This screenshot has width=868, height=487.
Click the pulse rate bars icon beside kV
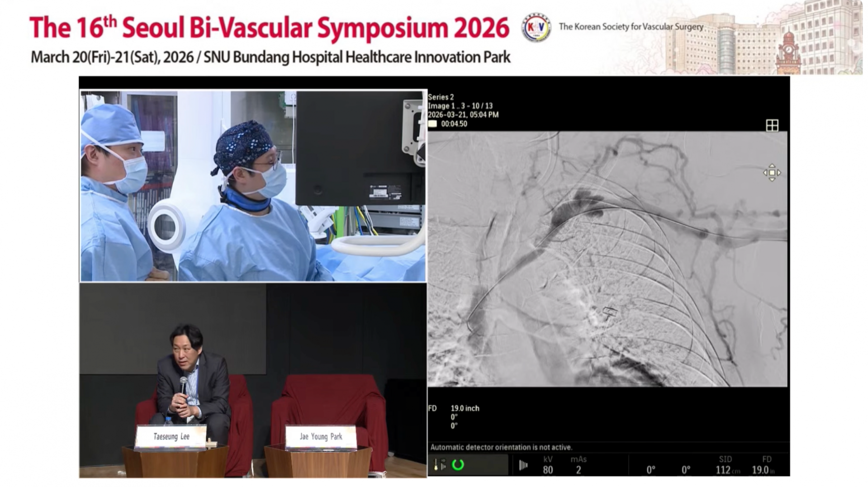[523, 465]
